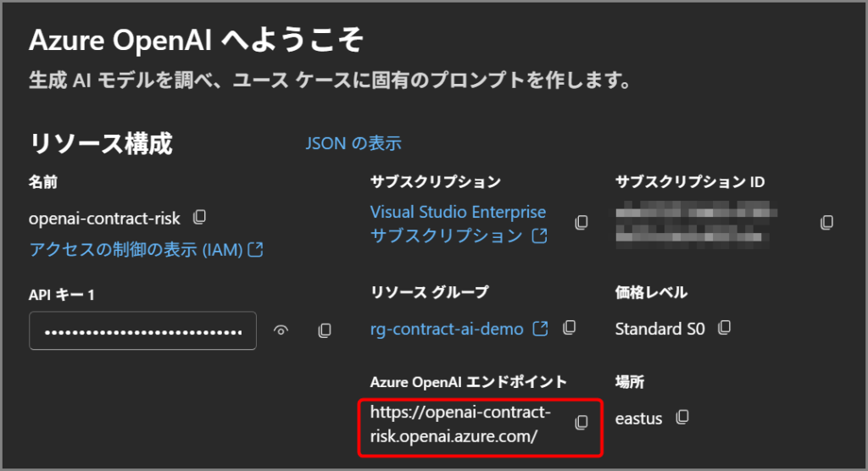Image resolution: width=868 pixels, height=471 pixels.
Task: Click external-link icon beside rg-contract-ai-demo
Action: click(x=540, y=328)
